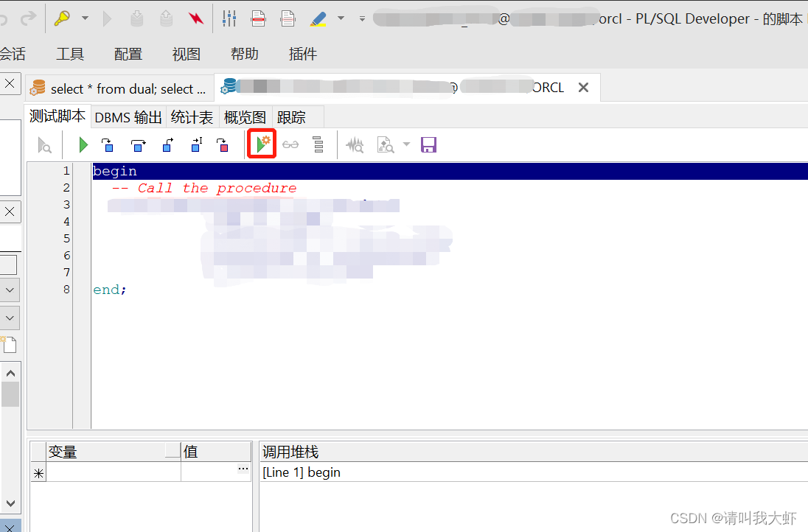The width and height of the screenshot is (808, 532).
Task: Save the test script with the purple disk icon
Action: [428, 144]
